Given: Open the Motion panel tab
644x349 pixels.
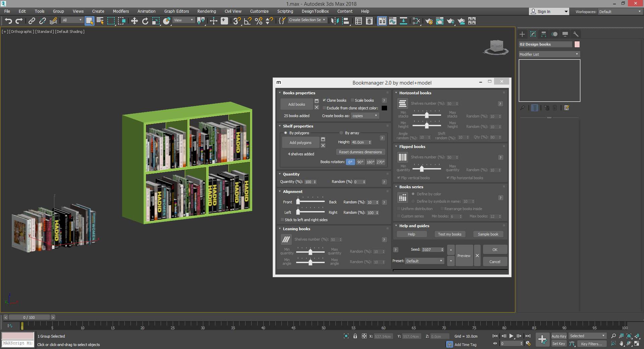Looking at the screenshot, I should click(x=554, y=34).
